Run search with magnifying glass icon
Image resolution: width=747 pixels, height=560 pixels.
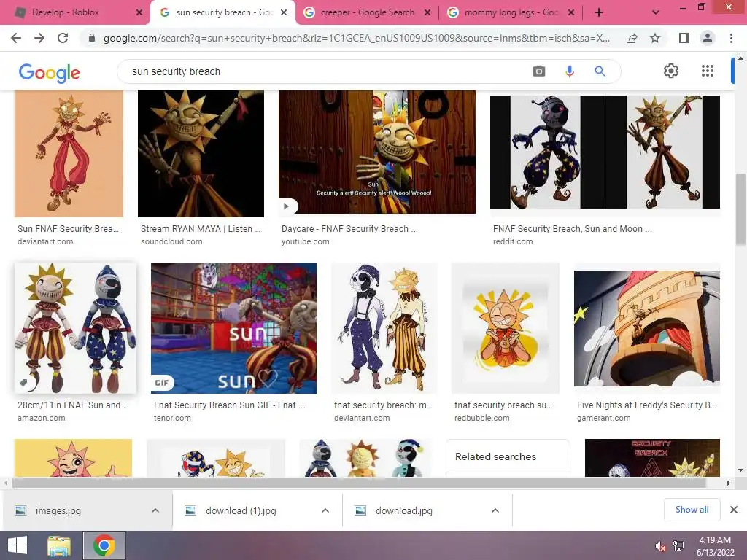tap(600, 71)
